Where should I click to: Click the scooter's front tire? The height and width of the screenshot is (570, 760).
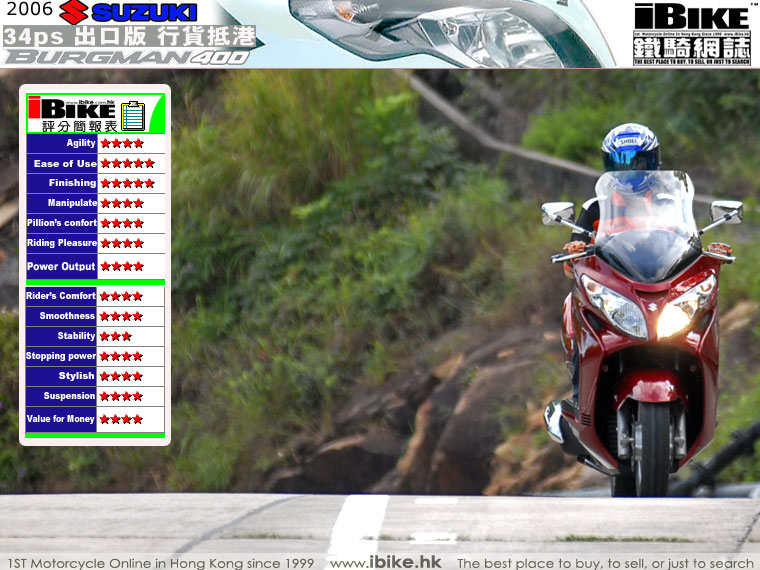point(652,450)
